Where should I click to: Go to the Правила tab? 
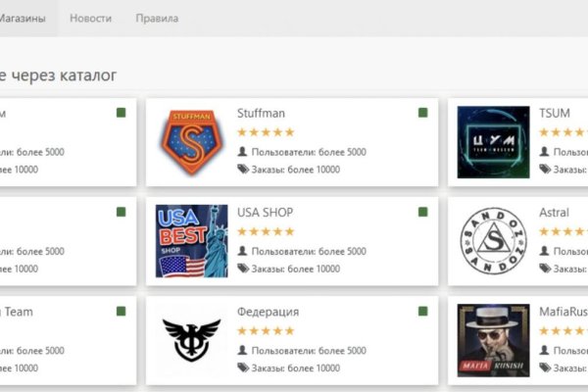point(156,19)
